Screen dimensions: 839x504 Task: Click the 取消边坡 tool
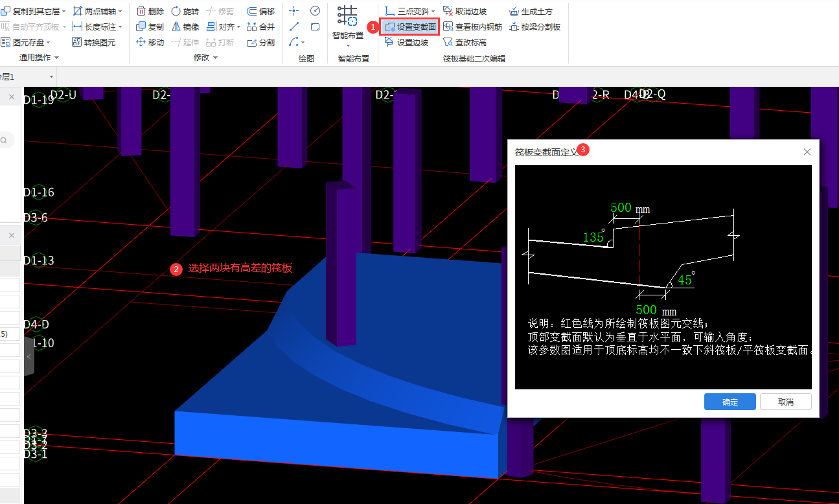(x=465, y=11)
